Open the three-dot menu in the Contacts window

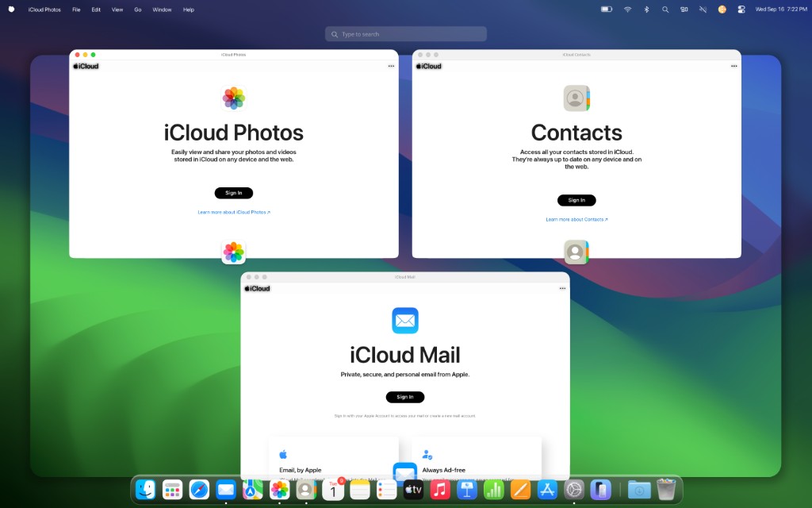coord(733,66)
